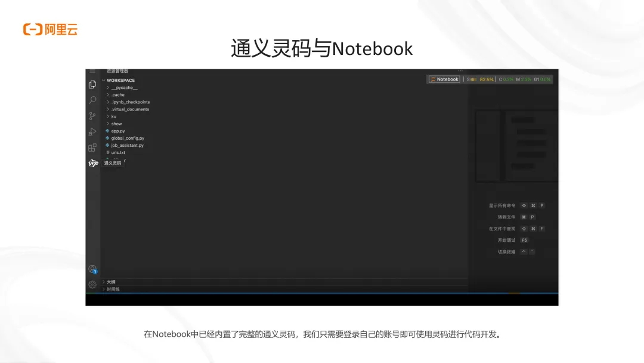Open the 通义灵码 plugin icon
This screenshot has height=363, width=644.
point(93,163)
